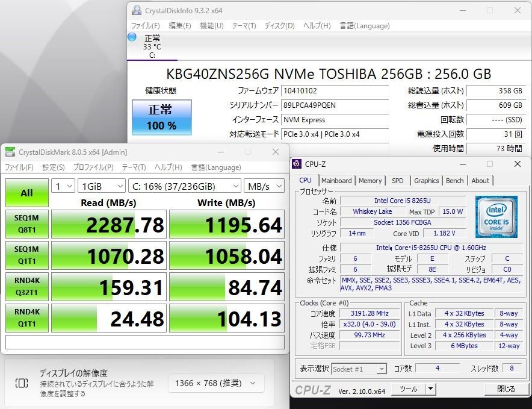Open Theme menu in CrystalDiskMark
Image resolution: width=532 pixels, height=409 pixels.
click(134, 167)
